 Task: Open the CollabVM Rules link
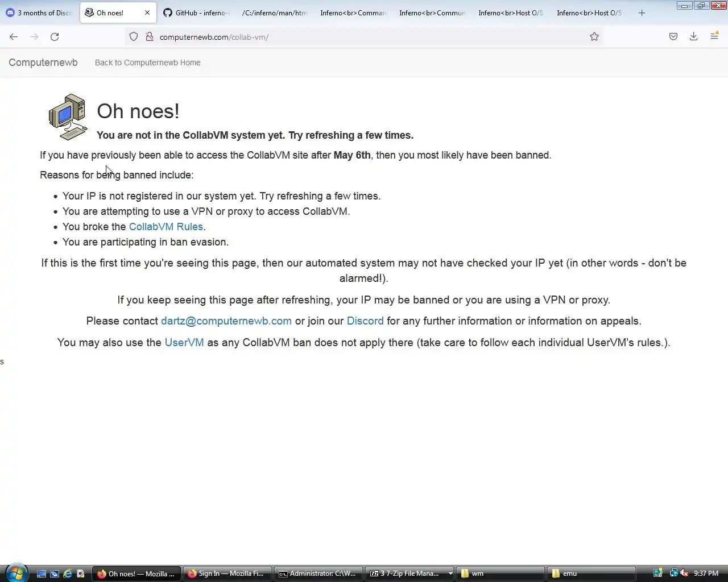tap(166, 226)
